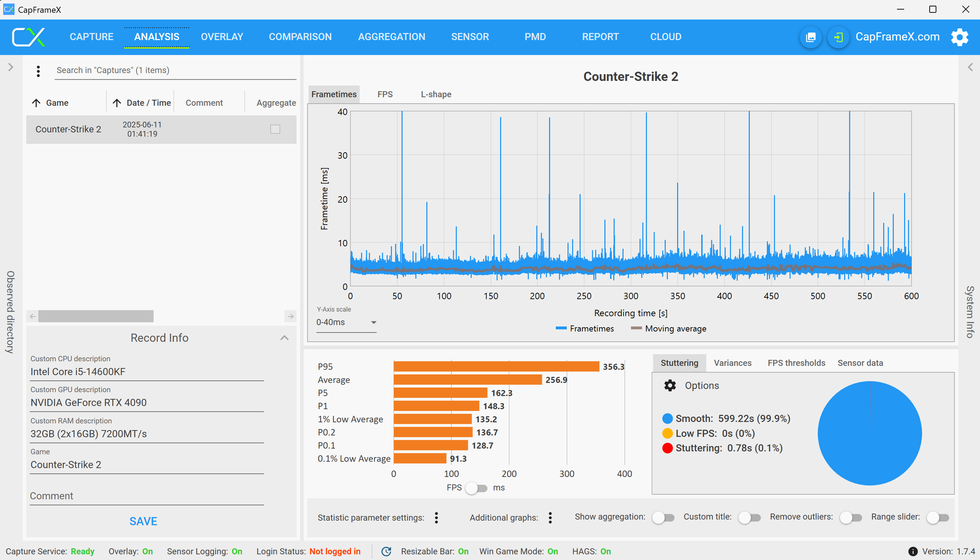Open the screenshot gallery icon button
The height and width of the screenshot is (560, 980).
tap(810, 37)
